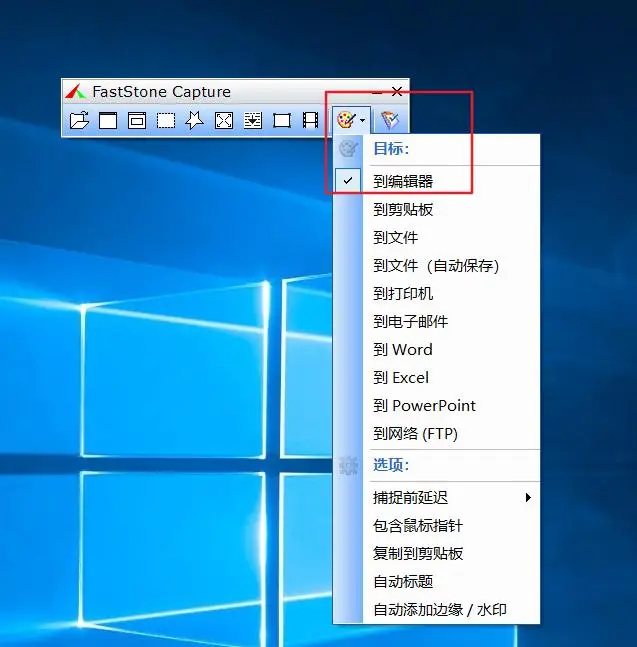637x647 pixels.
Task: Click output destination palette icon
Action: click(346, 120)
